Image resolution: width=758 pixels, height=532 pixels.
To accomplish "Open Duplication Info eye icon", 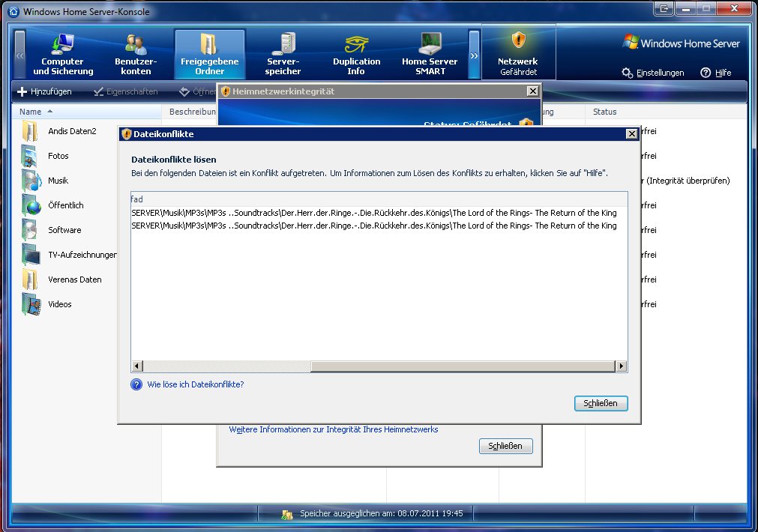I will point(356,43).
